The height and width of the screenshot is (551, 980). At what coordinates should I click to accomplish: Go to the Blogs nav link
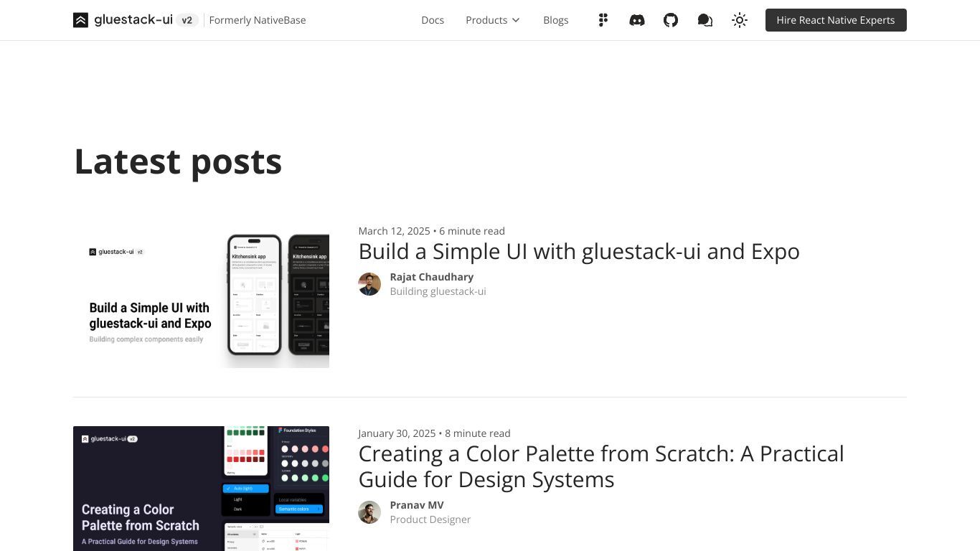pyautogui.click(x=556, y=20)
